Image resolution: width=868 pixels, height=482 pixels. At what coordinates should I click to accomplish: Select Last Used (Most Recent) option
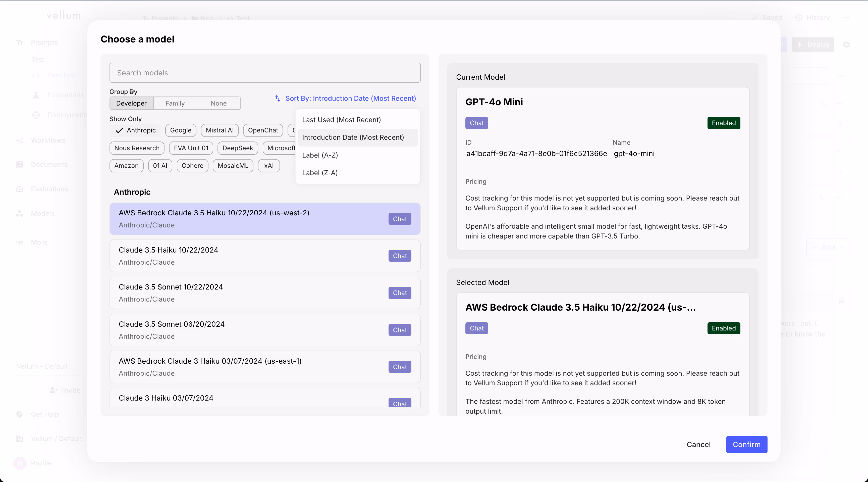(x=341, y=120)
